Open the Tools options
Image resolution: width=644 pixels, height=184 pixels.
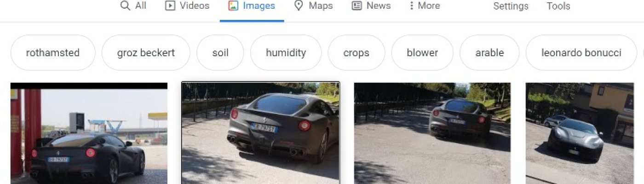point(558,6)
